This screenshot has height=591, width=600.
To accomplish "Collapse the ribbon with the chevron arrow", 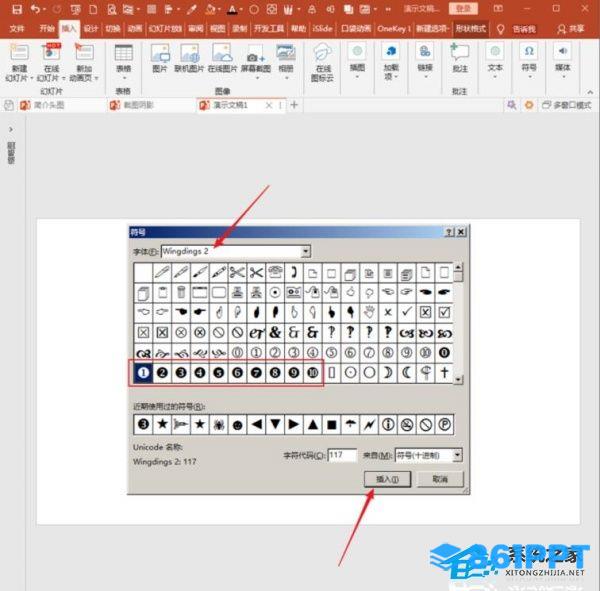I will coord(590,92).
